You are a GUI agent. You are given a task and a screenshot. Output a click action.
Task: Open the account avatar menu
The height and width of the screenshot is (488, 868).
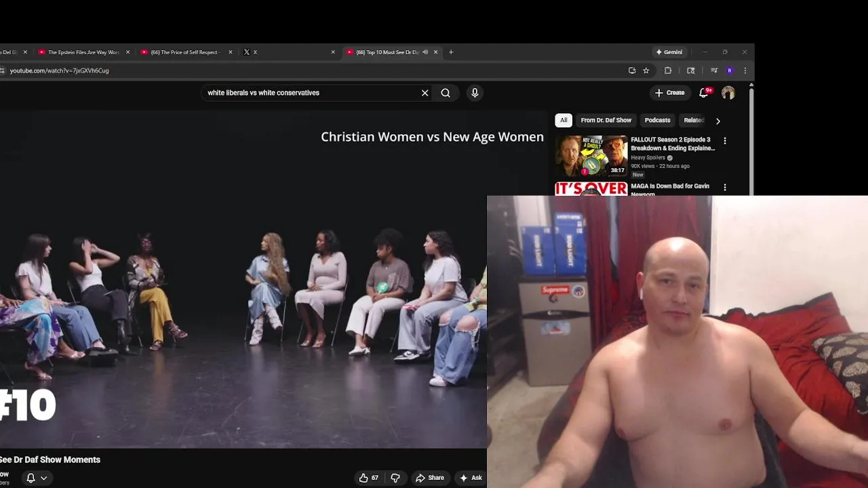pyautogui.click(x=728, y=93)
